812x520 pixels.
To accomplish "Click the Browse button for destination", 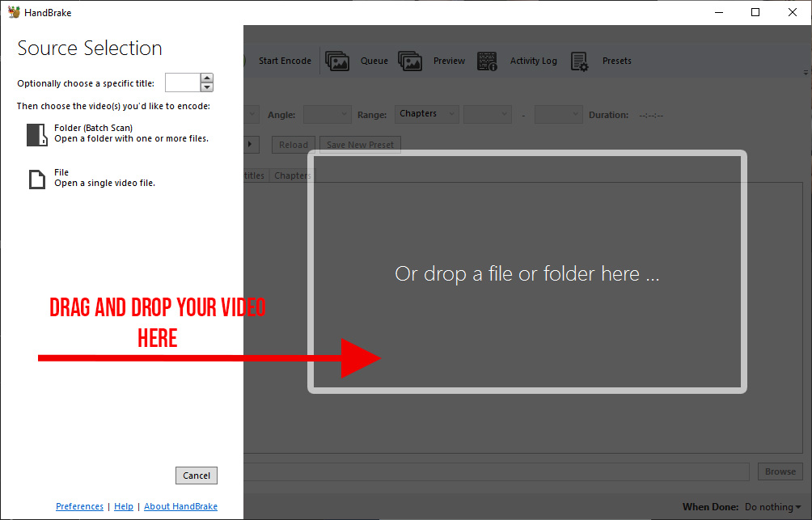I will [780, 471].
